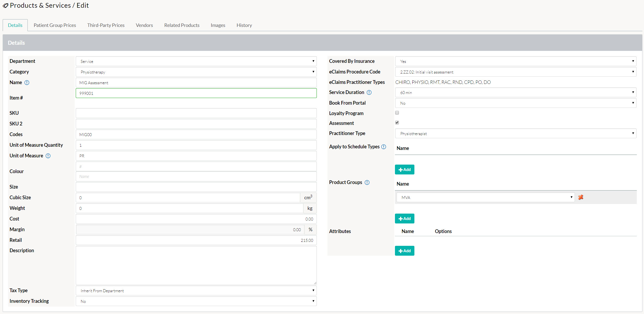Remove the MVA product group via red X icon
This screenshot has height=314, width=644.
click(x=581, y=197)
